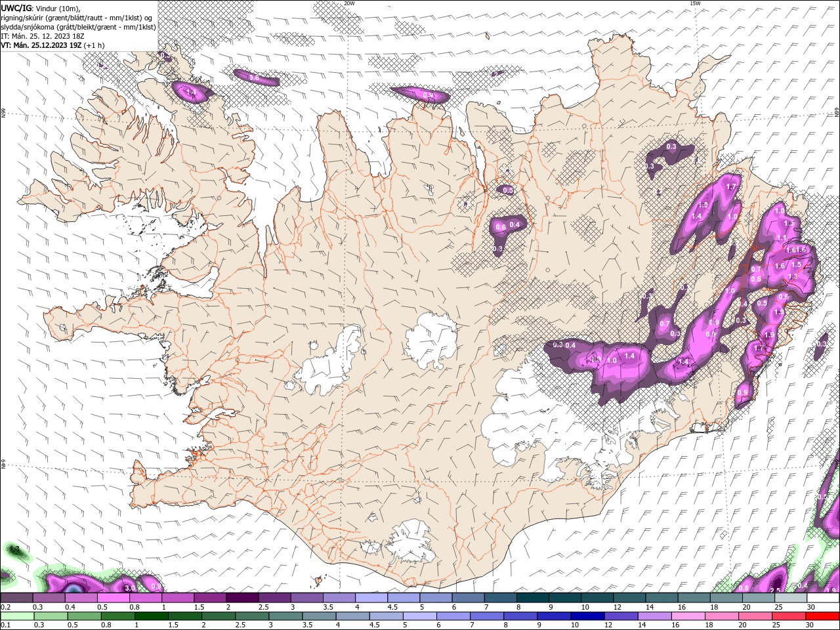Click the '2.5' precipitation value at bottom right
Screen dimensions: 840x630
[x=774, y=591]
